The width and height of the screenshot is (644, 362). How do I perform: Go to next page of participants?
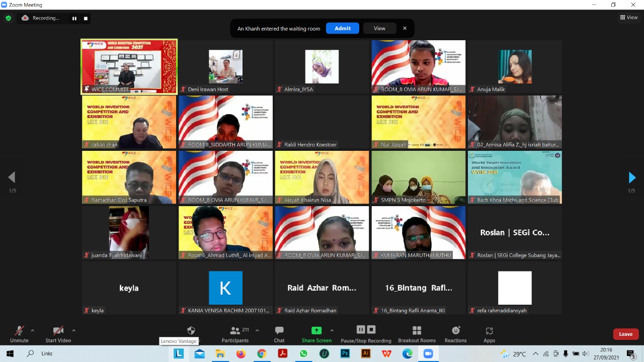(632, 177)
